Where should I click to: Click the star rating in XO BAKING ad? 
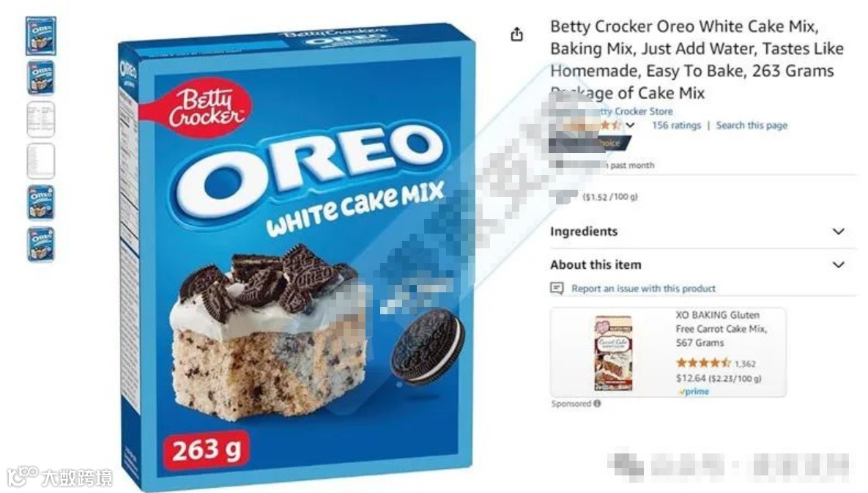click(x=703, y=363)
